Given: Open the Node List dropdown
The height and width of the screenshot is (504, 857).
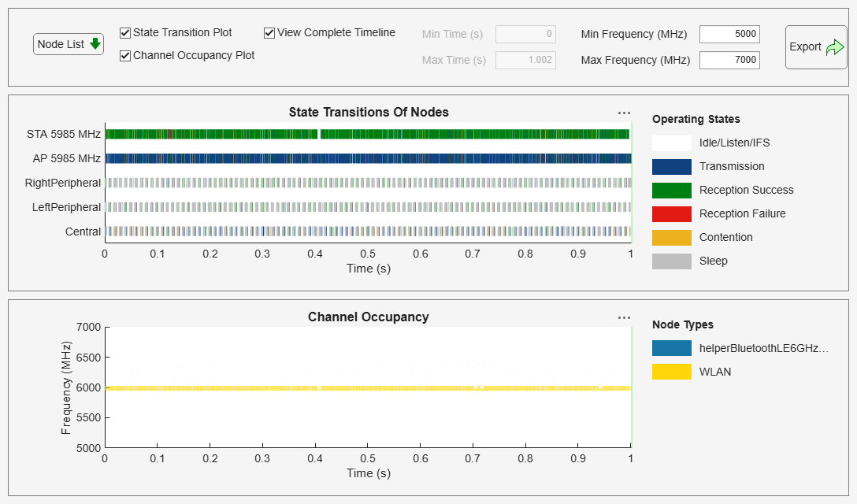Looking at the screenshot, I should click(x=69, y=44).
